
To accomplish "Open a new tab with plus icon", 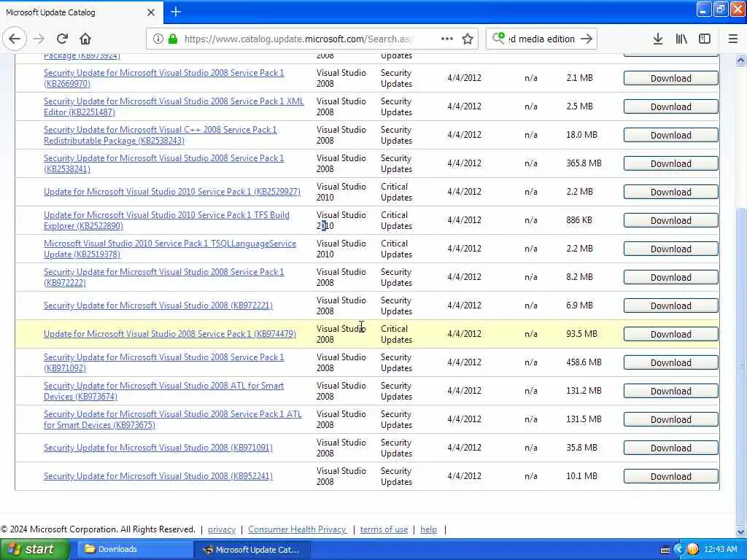I will [x=176, y=12].
